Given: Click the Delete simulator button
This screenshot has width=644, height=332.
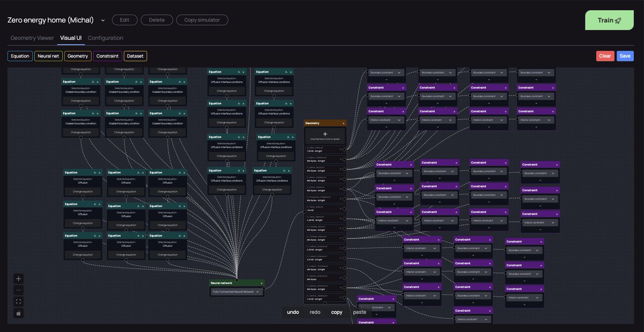Looking at the screenshot, I should click(157, 20).
